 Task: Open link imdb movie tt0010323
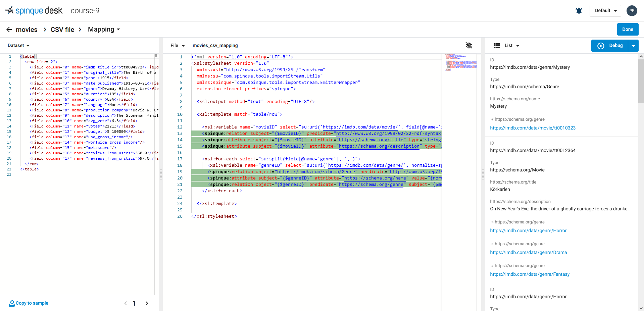click(x=533, y=128)
